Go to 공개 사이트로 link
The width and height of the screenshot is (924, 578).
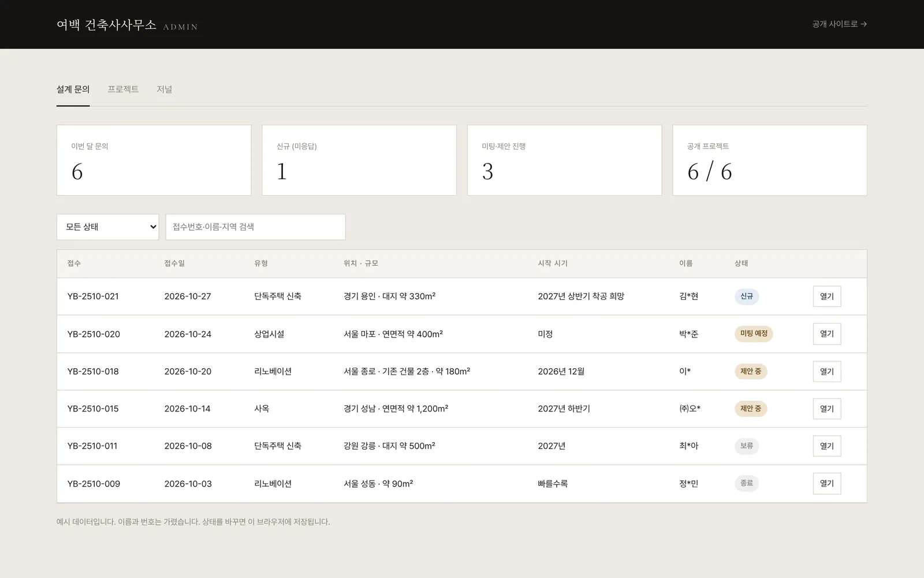839,24
